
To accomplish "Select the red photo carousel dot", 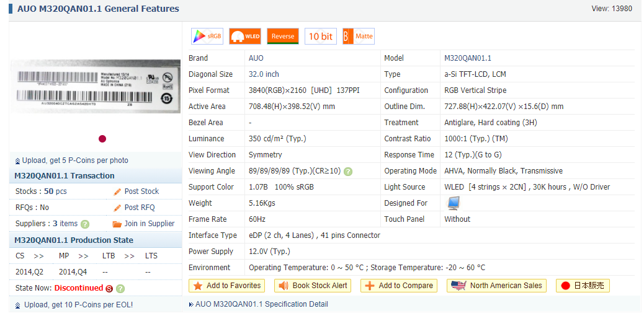I will tap(102, 139).
